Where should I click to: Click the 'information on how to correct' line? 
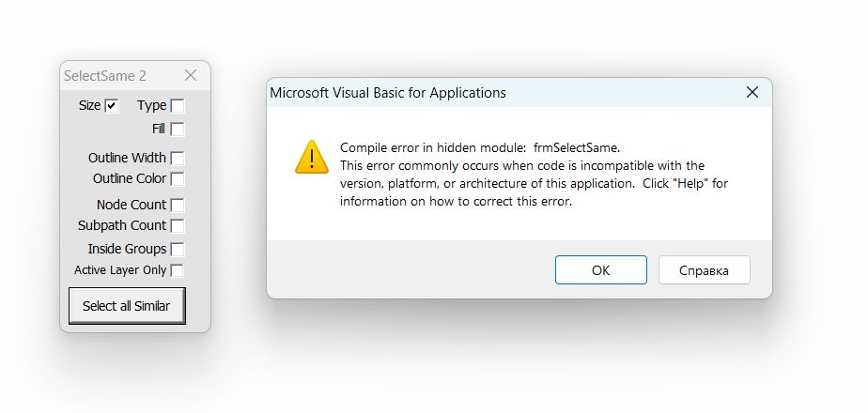(x=456, y=201)
